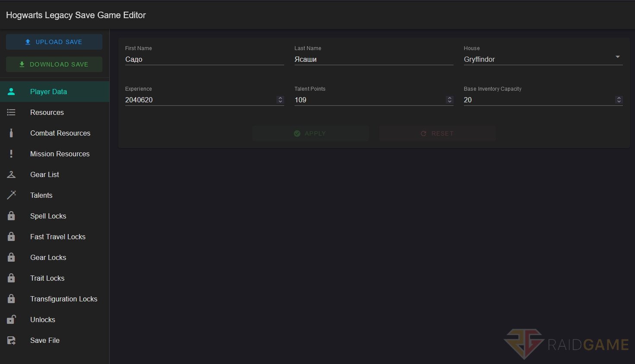The height and width of the screenshot is (364, 635).
Task: Click the floppy disk icon for Save File
Action: pyautogui.click(x=11, y=340)
